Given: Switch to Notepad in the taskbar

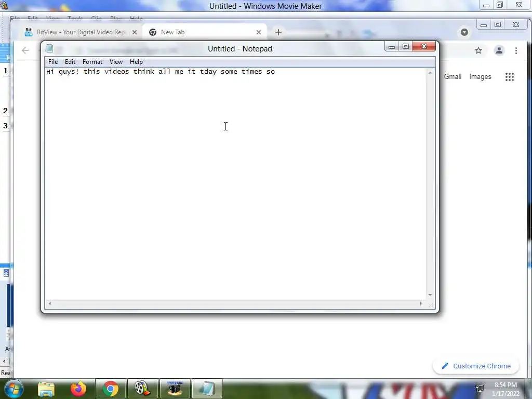Looking at the screenshot, I should (x=207, y=389).
